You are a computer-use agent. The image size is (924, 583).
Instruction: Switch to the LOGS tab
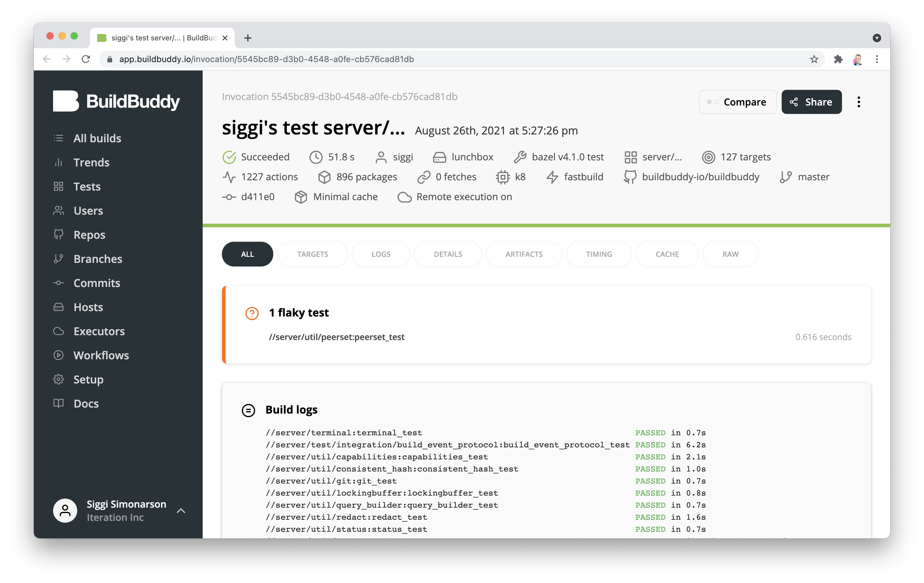point(381,254)
